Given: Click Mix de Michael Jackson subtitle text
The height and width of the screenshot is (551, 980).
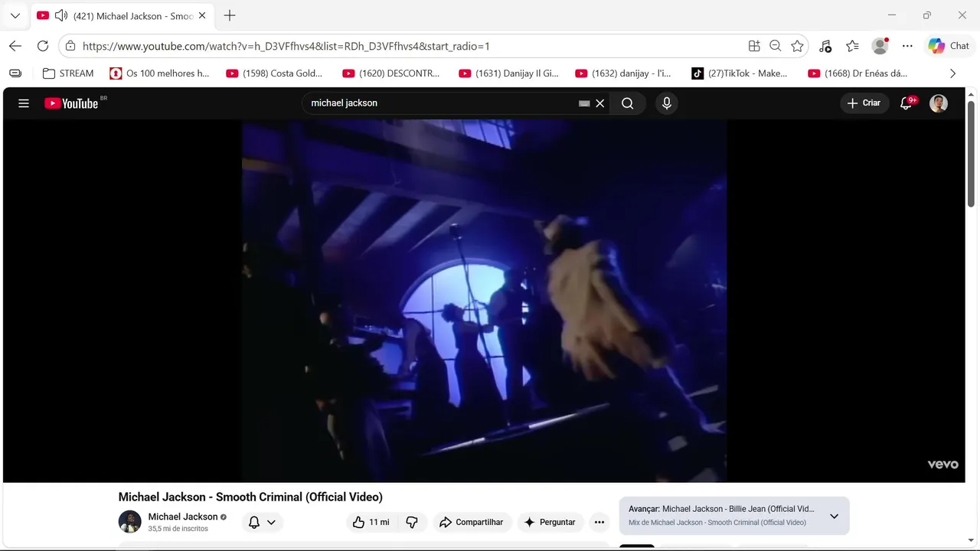Looking at the screenshot, I should coord(717,523).
